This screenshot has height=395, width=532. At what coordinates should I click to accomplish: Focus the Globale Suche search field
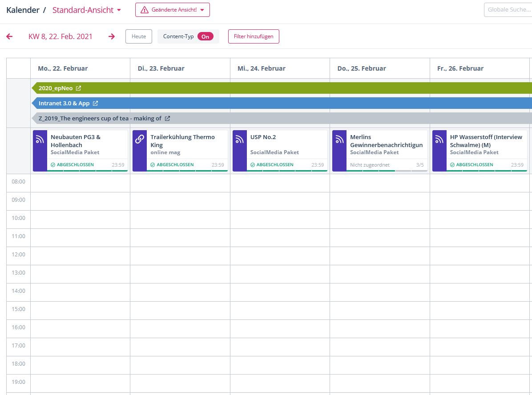tap(508, 10)
